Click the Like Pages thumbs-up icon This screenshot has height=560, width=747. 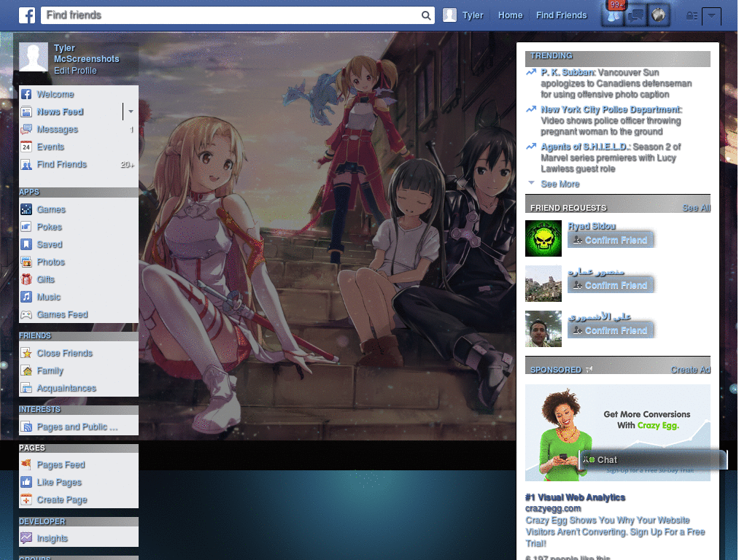tap(27, 483)
